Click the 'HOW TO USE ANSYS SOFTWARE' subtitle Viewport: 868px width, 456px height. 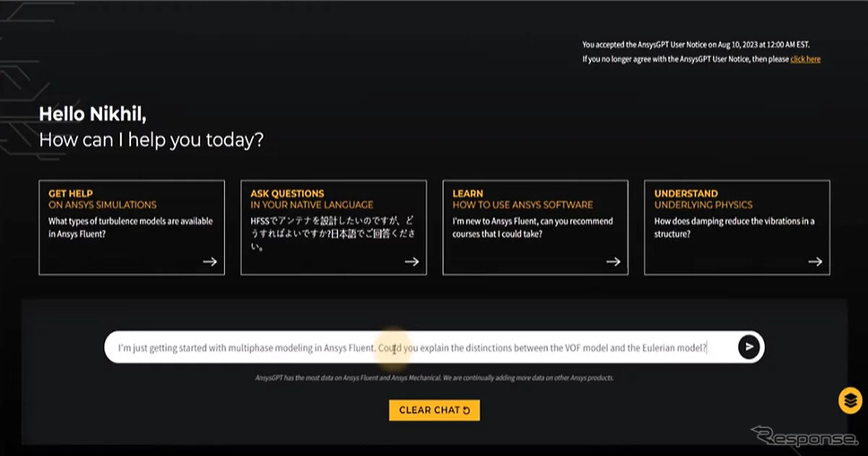tap(523, 205)
